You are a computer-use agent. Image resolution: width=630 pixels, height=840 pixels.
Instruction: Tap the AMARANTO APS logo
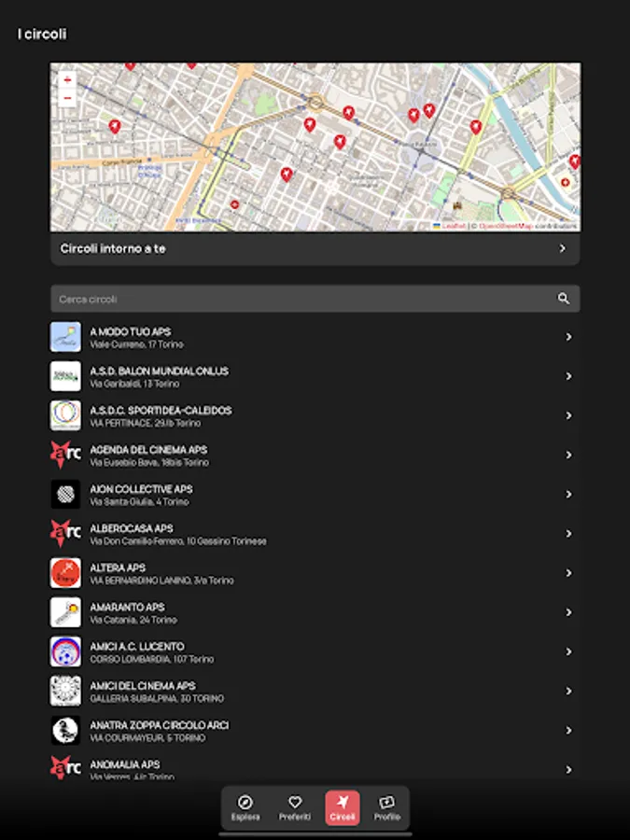(65, 612)
